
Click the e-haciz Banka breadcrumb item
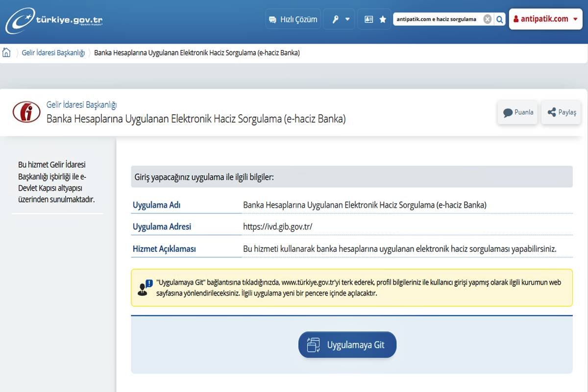(x=196, y=53)
